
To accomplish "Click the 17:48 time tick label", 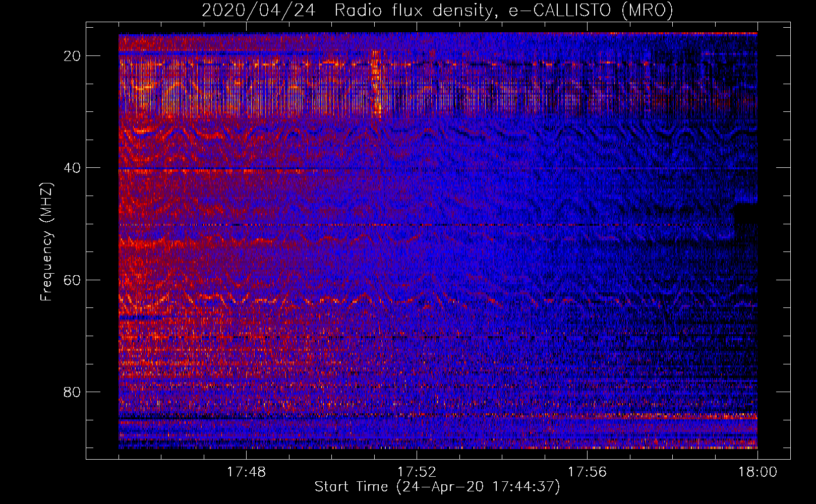I will click(x=246, y=472).
